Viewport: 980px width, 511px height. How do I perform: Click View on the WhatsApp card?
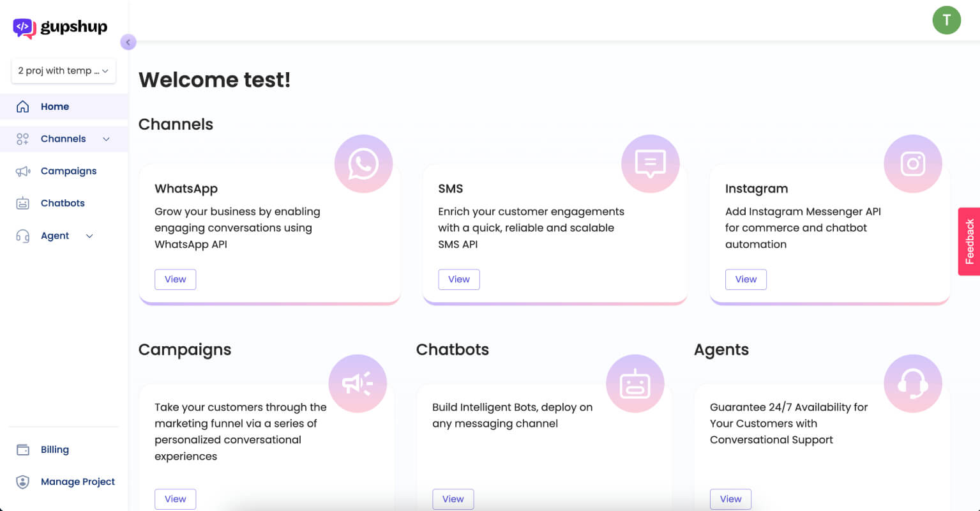point(176,279)
